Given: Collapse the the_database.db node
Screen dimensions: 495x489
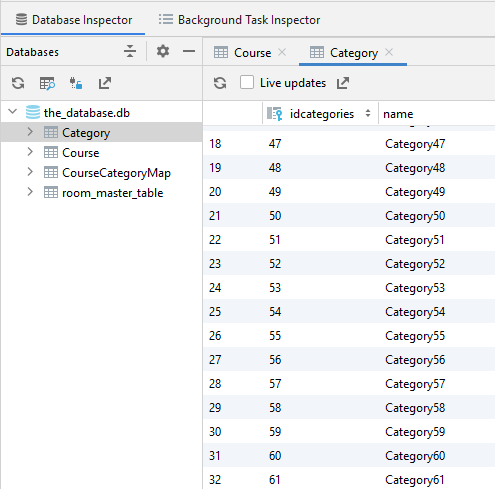Looking at the screenshot, I should tap(13, 111).
